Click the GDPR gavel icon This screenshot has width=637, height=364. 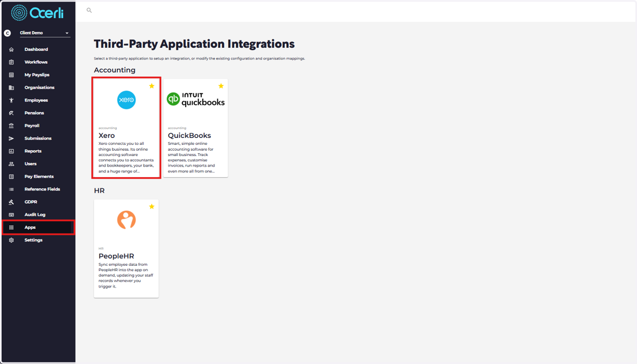11,202
